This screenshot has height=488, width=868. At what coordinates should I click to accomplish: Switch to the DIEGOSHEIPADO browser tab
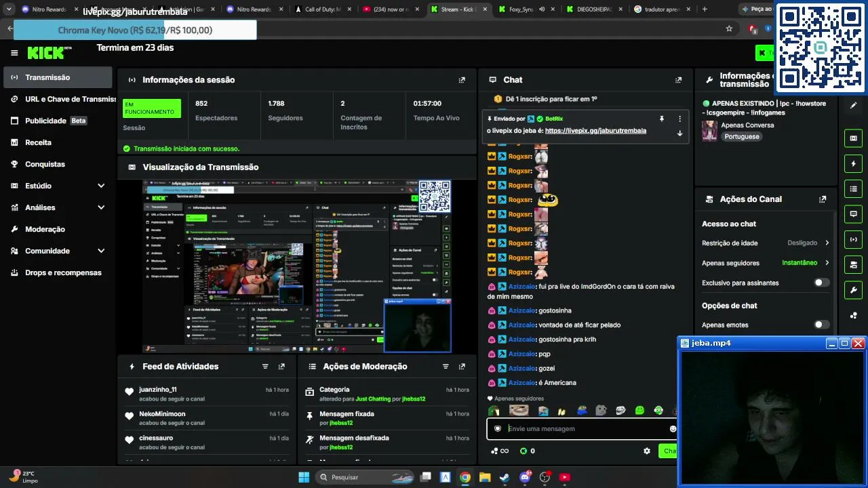(593, 9)
